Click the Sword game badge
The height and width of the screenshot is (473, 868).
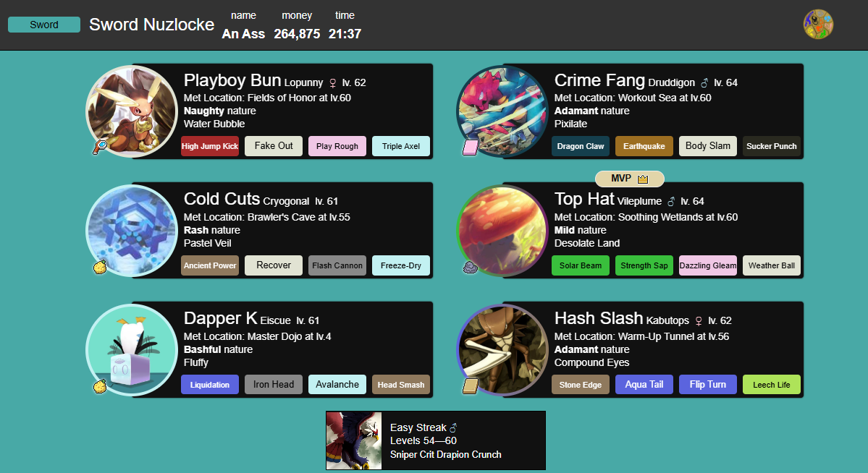[x=43, y=25]
